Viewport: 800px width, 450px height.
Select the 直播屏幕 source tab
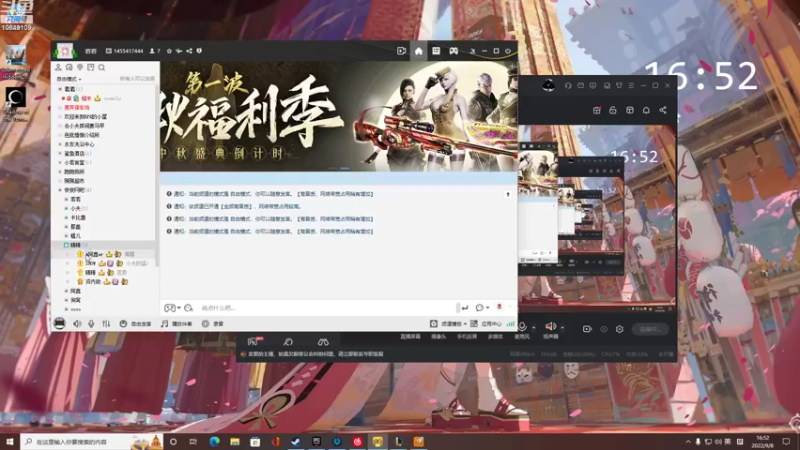(410, 337)
